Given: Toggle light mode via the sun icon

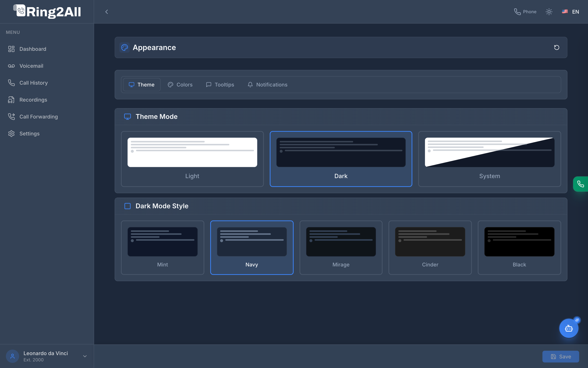Looking at the screenshot, I should [x=549, y=12].
